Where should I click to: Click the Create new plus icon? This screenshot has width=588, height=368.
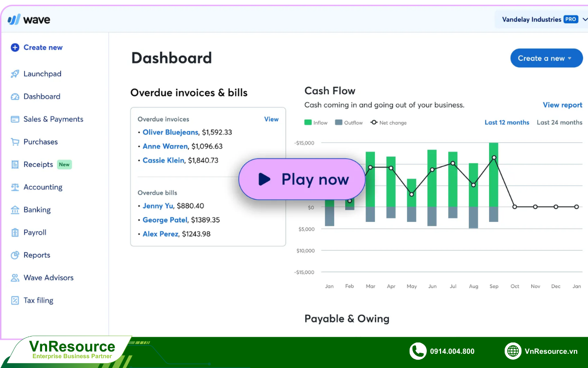click(15, 48)
